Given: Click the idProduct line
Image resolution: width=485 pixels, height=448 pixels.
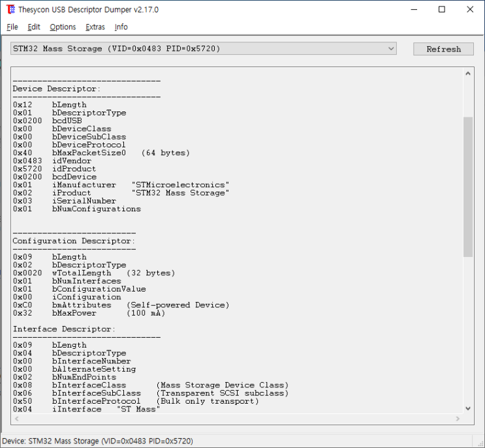Looking at the screenshot, I should (x=54, y=169).
